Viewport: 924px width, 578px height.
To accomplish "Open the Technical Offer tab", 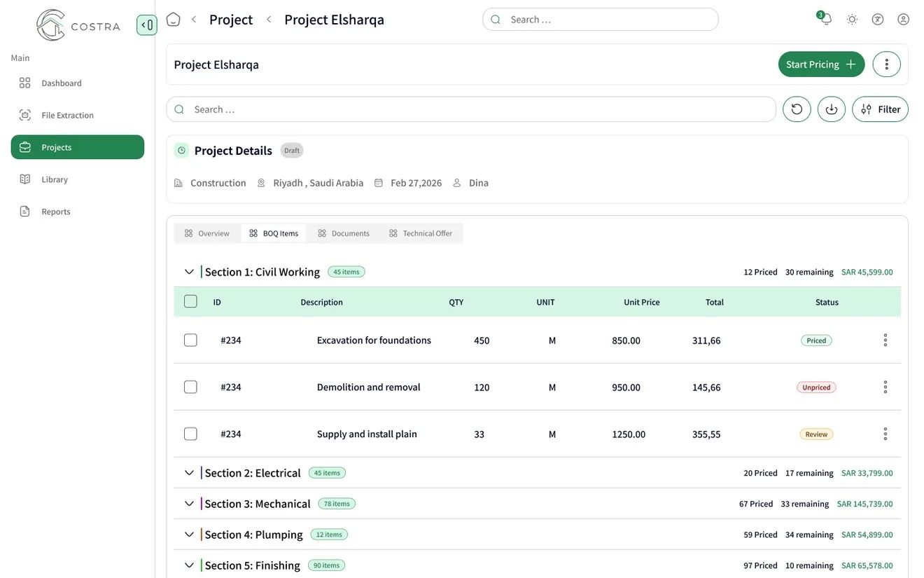I will click(x=421, y=233).
